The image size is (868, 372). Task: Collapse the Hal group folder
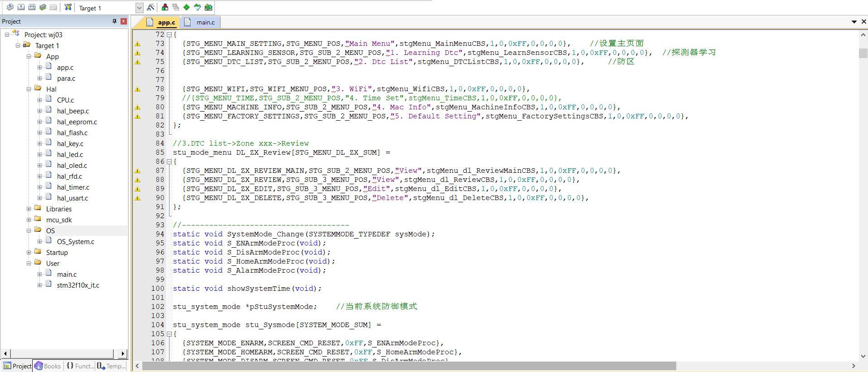tap(29, 89)
